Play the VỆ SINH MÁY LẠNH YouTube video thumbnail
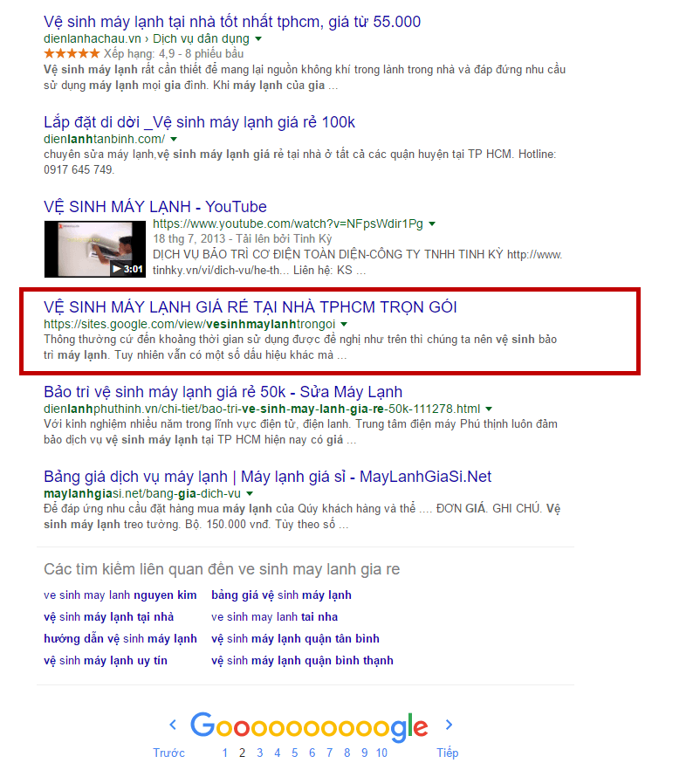 pos(94,249)
